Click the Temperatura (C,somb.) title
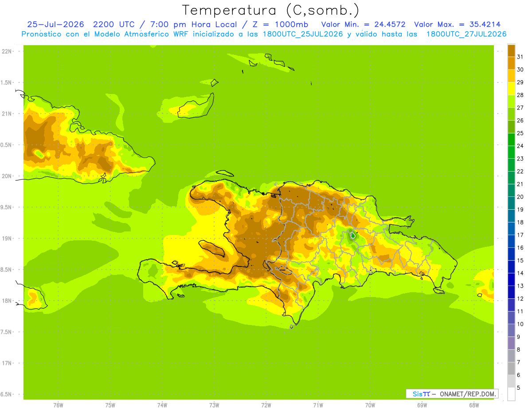 click(270, 10)
